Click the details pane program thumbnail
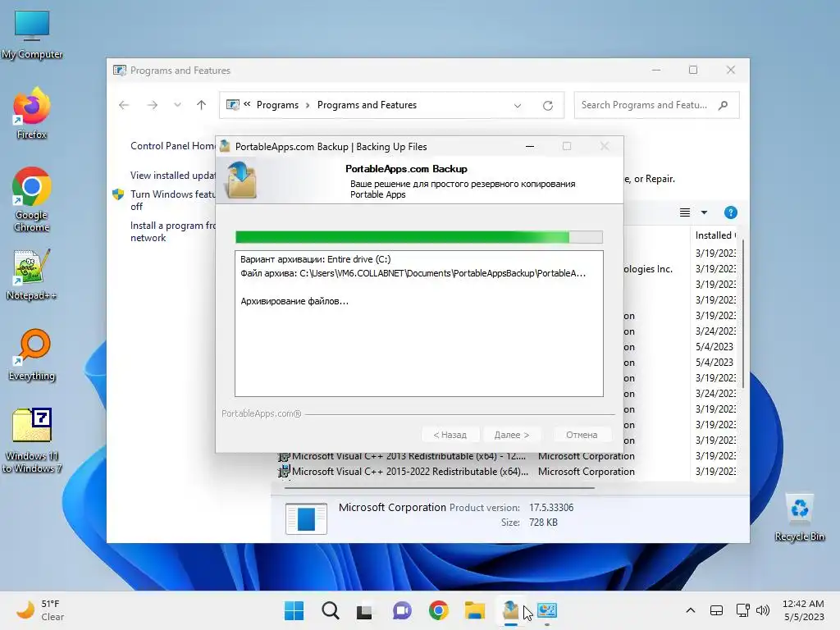Viewport: 840px width, 630px height. [x=306, y=518]
